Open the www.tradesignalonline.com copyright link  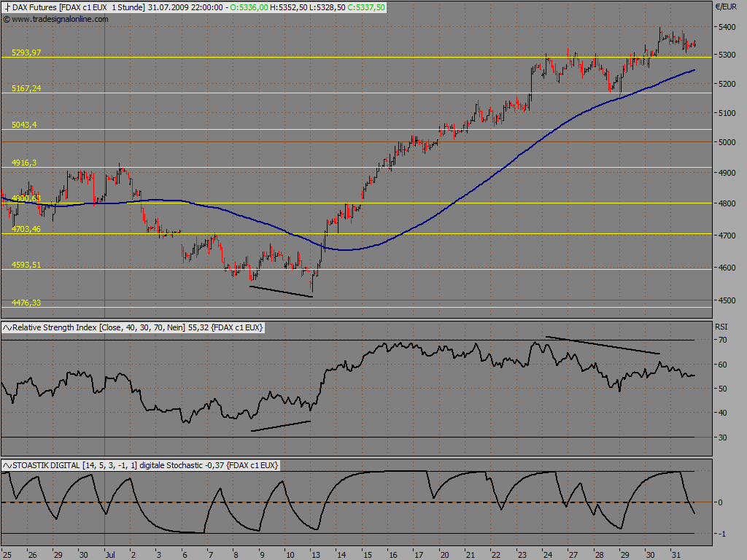[x=55, y=19]
